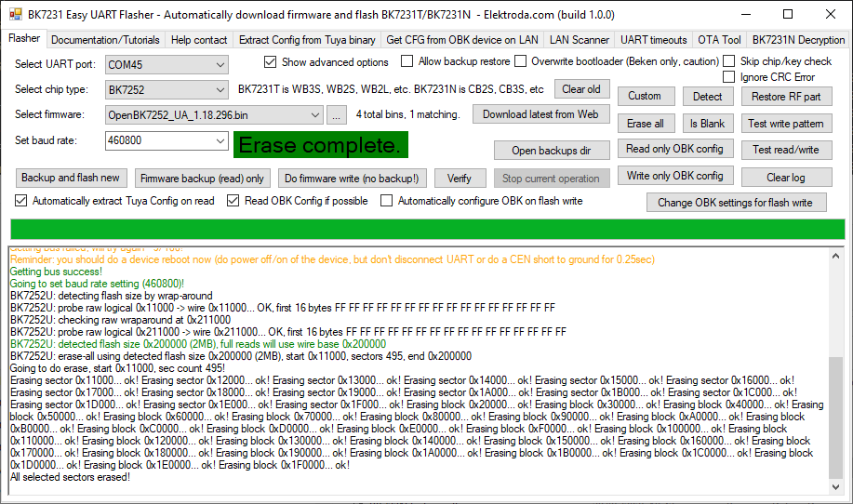Open the Help contact tab
The height and width of the screenshot is (504, 853).
coord(199,40)
